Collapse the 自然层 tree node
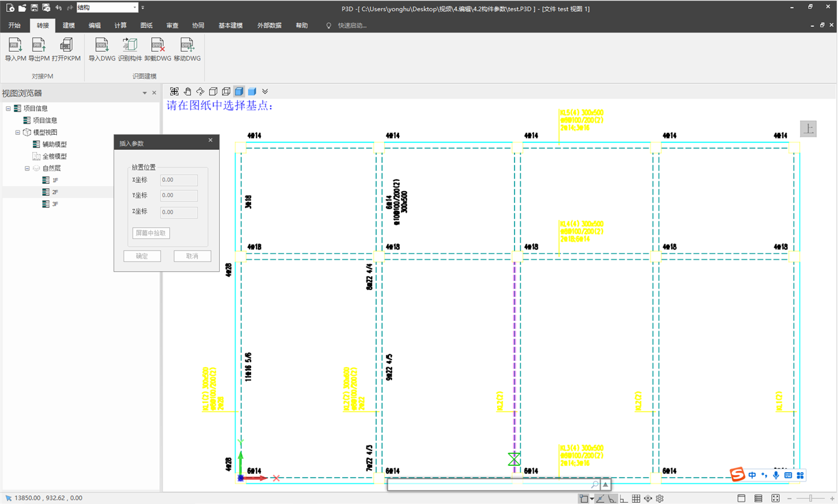The height and width of the screenshot is (504, 838). [x=27, y=169]
